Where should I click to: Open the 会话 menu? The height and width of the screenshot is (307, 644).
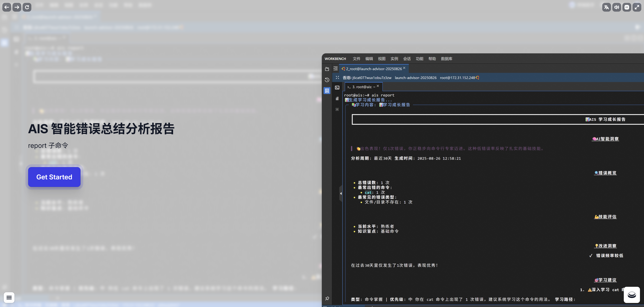(x=407, y=59)
